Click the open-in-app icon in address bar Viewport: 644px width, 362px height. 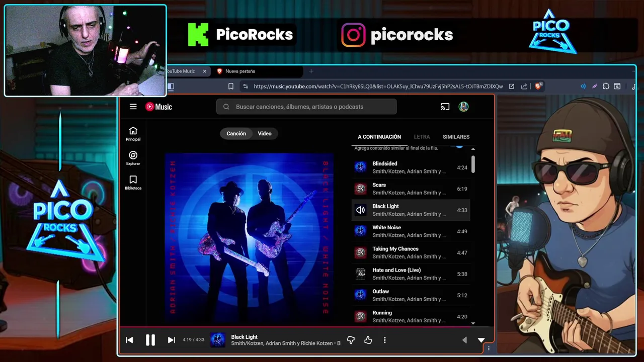click(511, 86)
